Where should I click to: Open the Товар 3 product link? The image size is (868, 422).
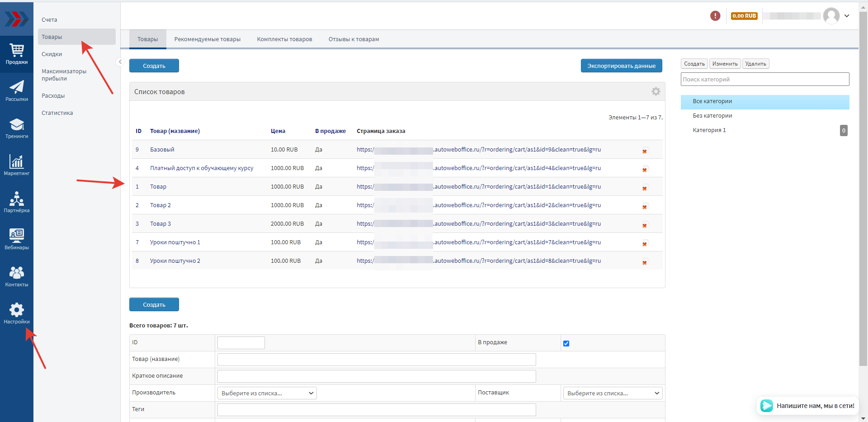tap(160, 224)
